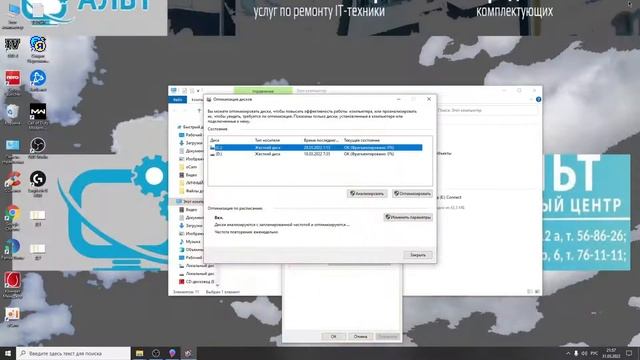640x360 pixels.
Task: Click OK in the rear properties dialog
Action: coord(333,337)
